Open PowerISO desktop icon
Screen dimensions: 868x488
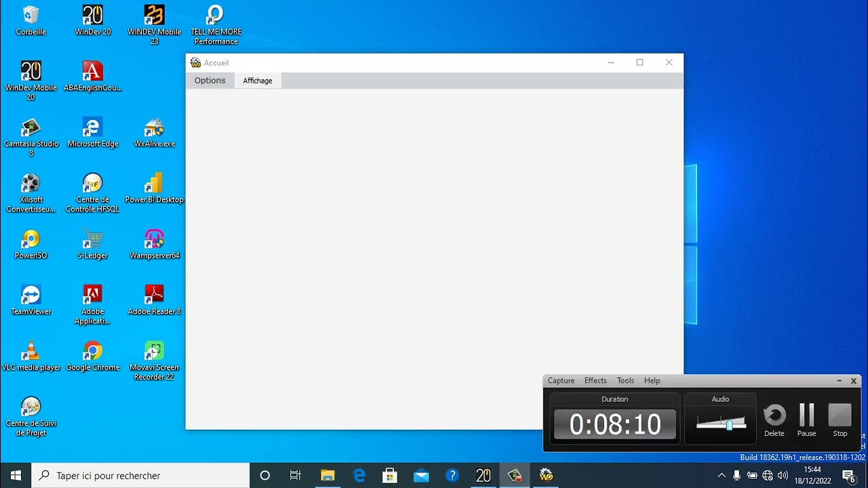tap(31, 244)
